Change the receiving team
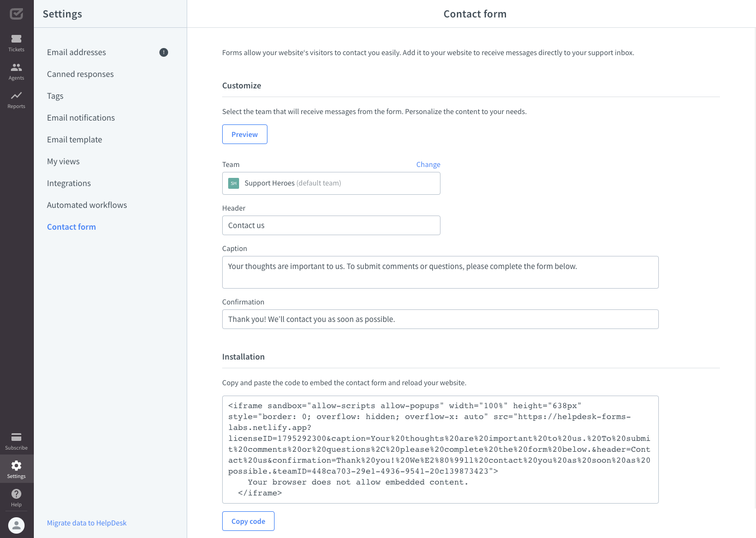The width and height of the screenshot is (756, 538). point(428,164)
